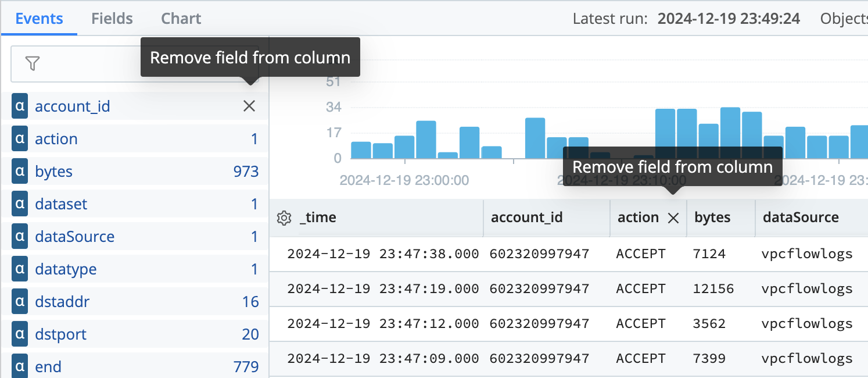Click the action field type icon
This screenshot has height=378, width=868.
click(20, 139)
